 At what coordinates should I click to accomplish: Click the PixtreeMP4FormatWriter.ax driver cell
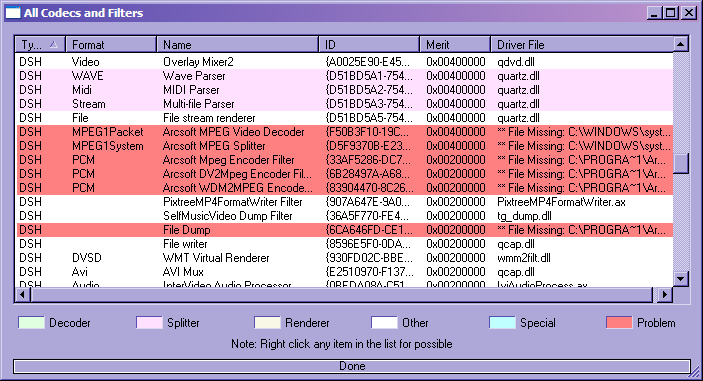click(x=561, y=202)
